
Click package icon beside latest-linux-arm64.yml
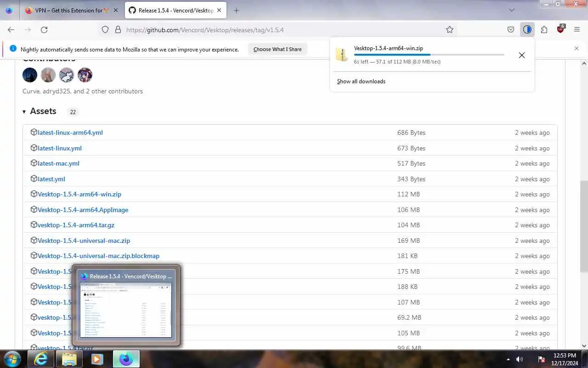(x=34, y=132)
